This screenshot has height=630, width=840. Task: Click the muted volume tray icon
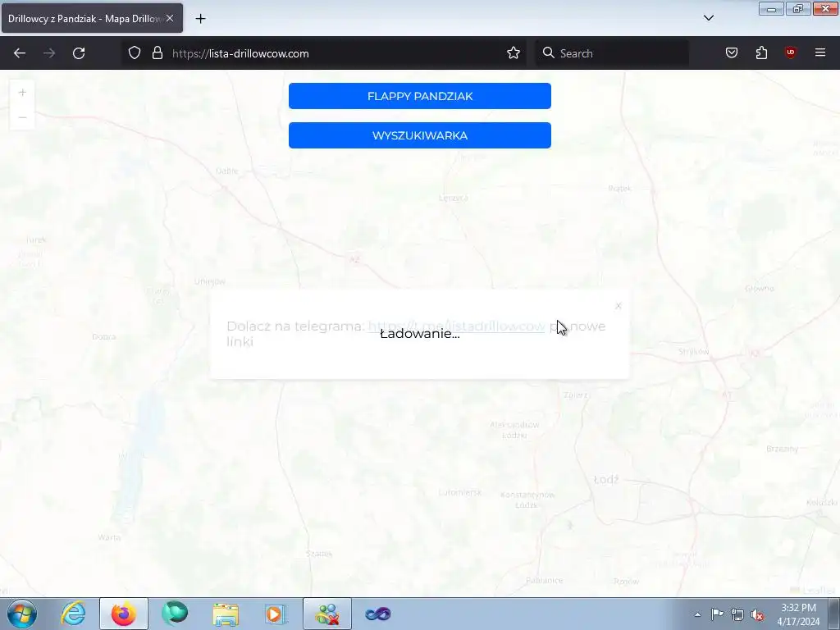(x=757, y=614)
